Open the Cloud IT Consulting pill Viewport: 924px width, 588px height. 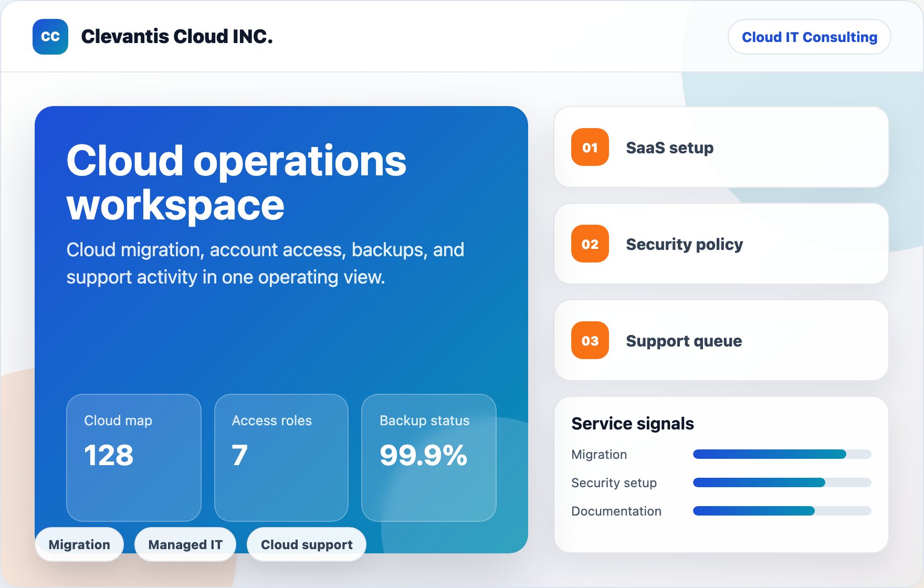[809, 37]
